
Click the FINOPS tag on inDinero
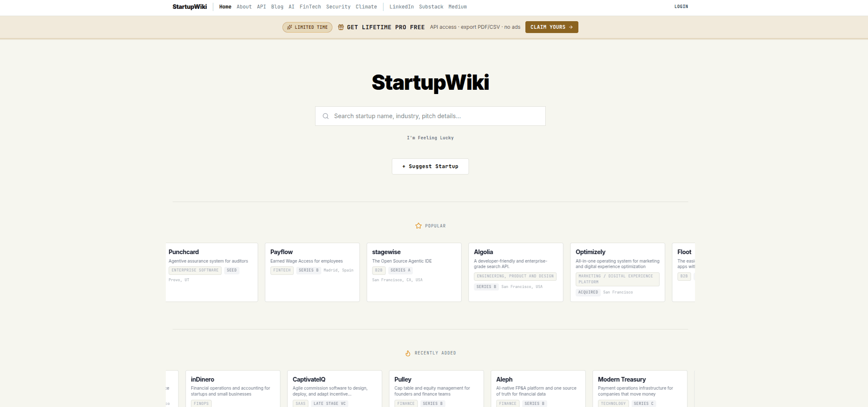201,404
